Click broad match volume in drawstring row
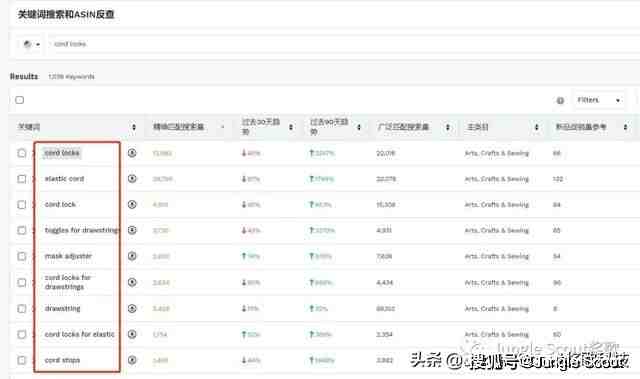This screenshot has width=640, height=379. (x=385, y=309)
